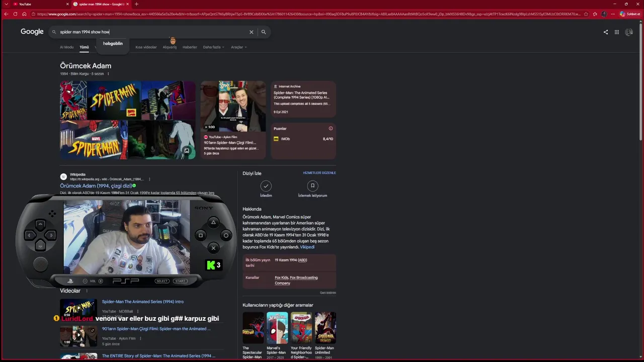Open the ABD link in the release date
Image resolution: width=644 pixels, height=362 pixels.
(x=302, y=260)
